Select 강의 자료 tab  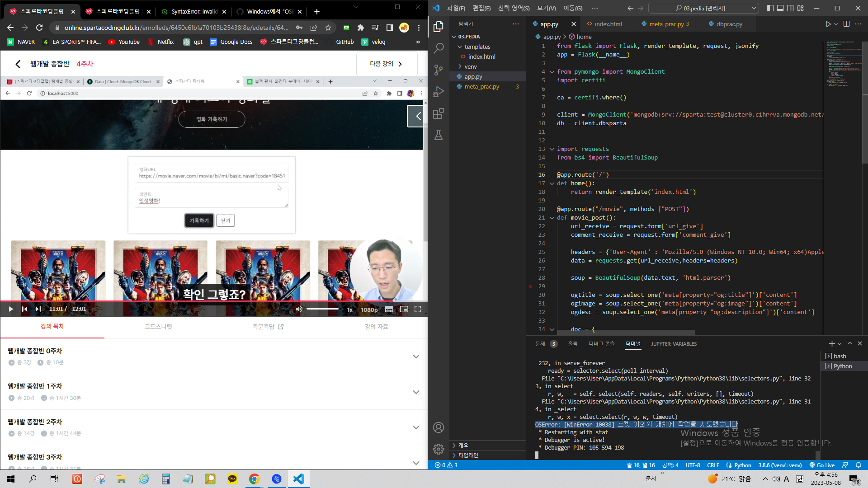pos(376,327)
